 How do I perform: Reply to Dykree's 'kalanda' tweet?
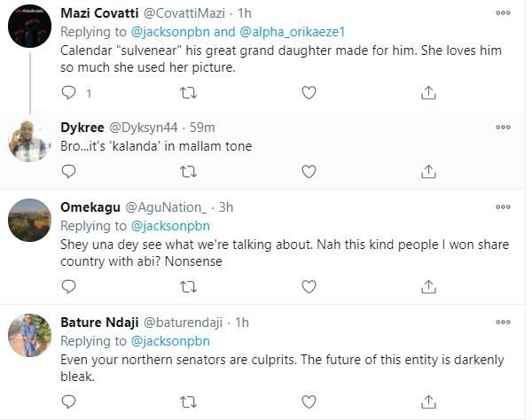[69, 171]
